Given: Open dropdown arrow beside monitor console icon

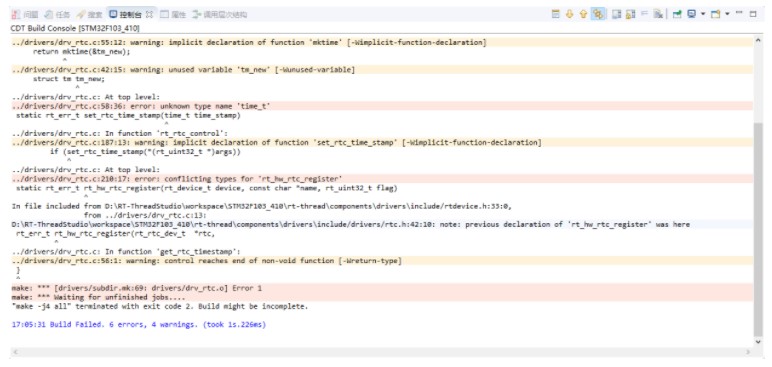Looking at the screenshot, I should [703, 14].
